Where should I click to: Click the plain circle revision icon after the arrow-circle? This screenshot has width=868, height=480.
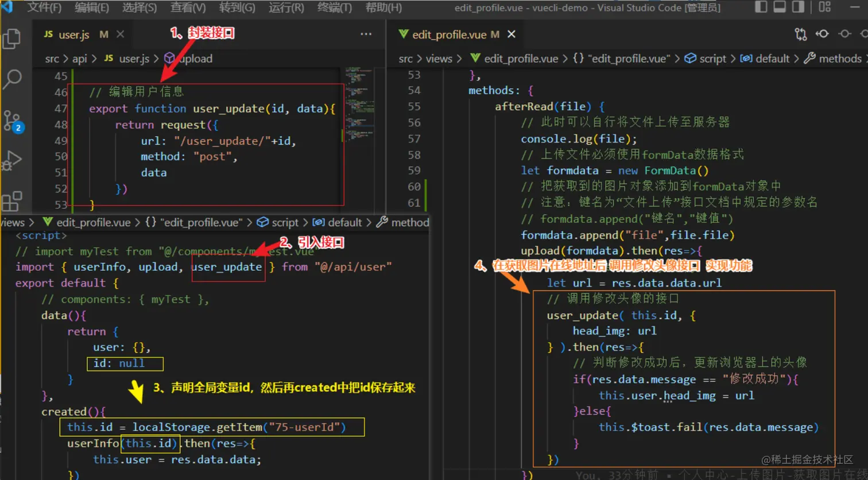(844, 34)
